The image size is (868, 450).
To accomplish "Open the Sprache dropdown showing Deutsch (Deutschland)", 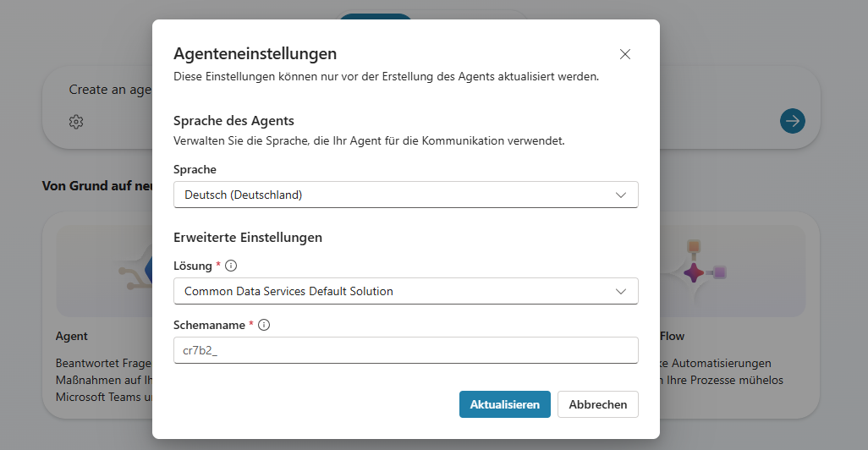I will coord(406,195).
